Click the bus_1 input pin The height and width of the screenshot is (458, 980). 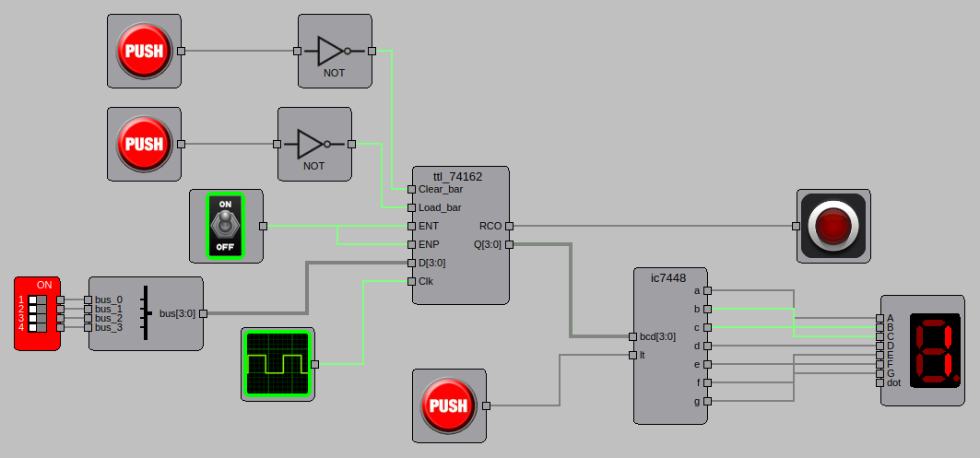(x=88, y=309)
